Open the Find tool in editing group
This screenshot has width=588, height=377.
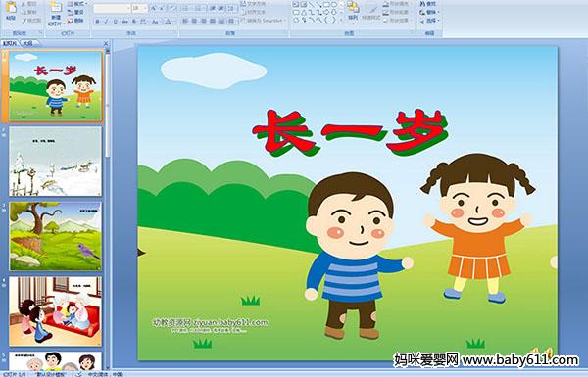tap(428, 4)
